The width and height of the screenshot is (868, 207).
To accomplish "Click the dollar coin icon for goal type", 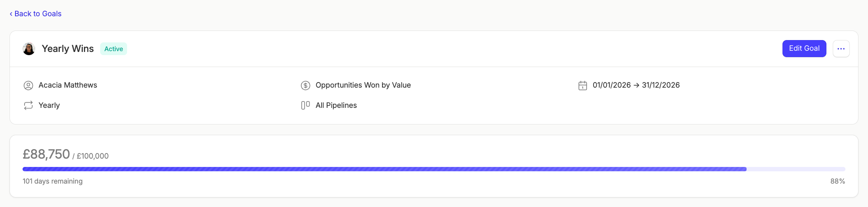I will coord(305,85).
